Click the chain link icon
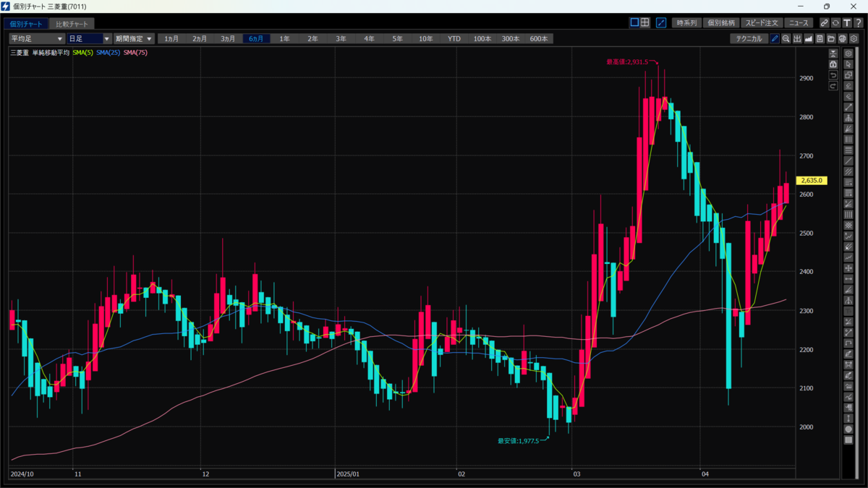The width and height of the screenshot is (868, 488). coord(825,22)
